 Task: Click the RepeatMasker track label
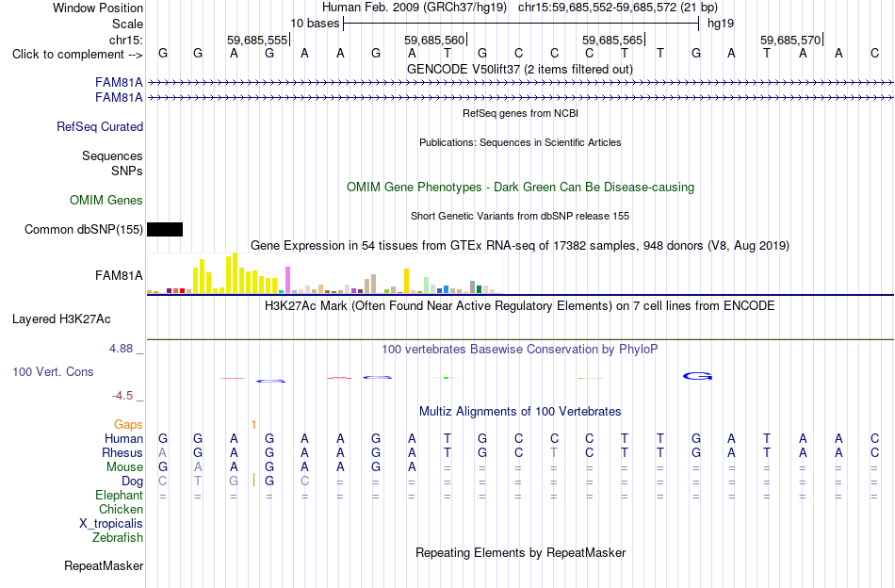click(x=104, y=565)
